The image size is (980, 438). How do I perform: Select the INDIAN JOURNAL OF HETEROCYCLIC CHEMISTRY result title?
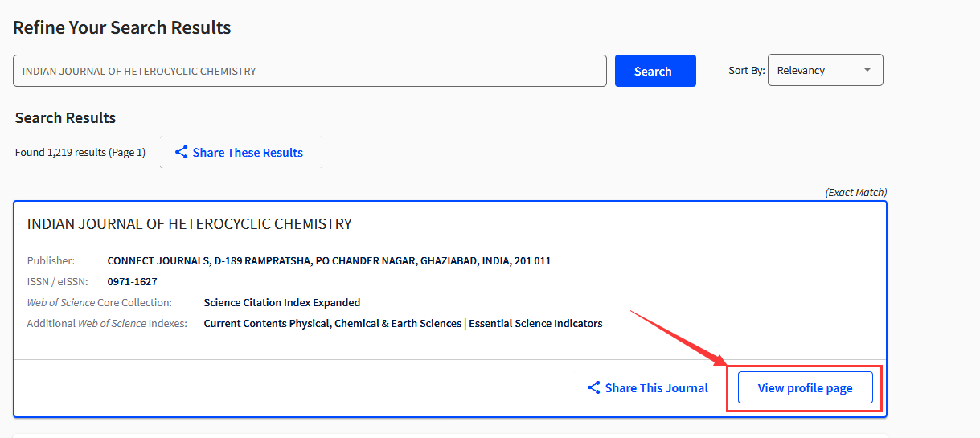pyautogui.click(x=190, y=224)
